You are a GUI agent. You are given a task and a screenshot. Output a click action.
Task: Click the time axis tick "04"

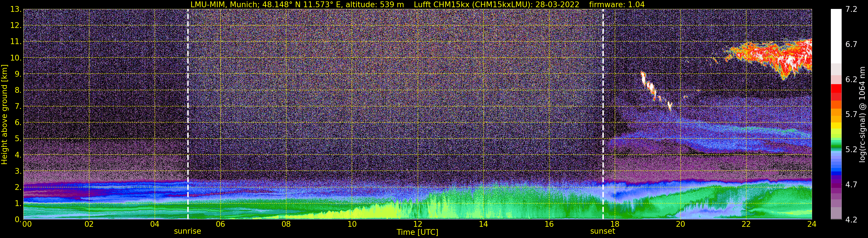pos(155,224)
